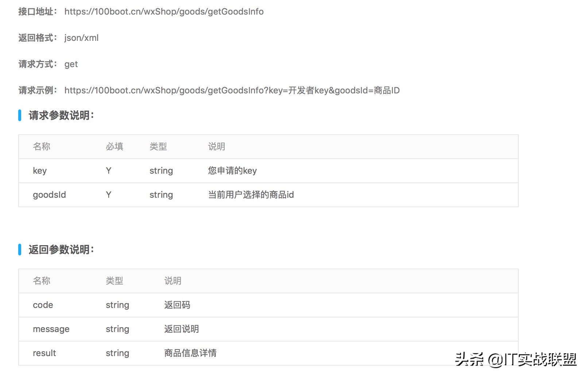Click the 名称 column header
This screenshot has width=588, height=378.
(42, 146)
